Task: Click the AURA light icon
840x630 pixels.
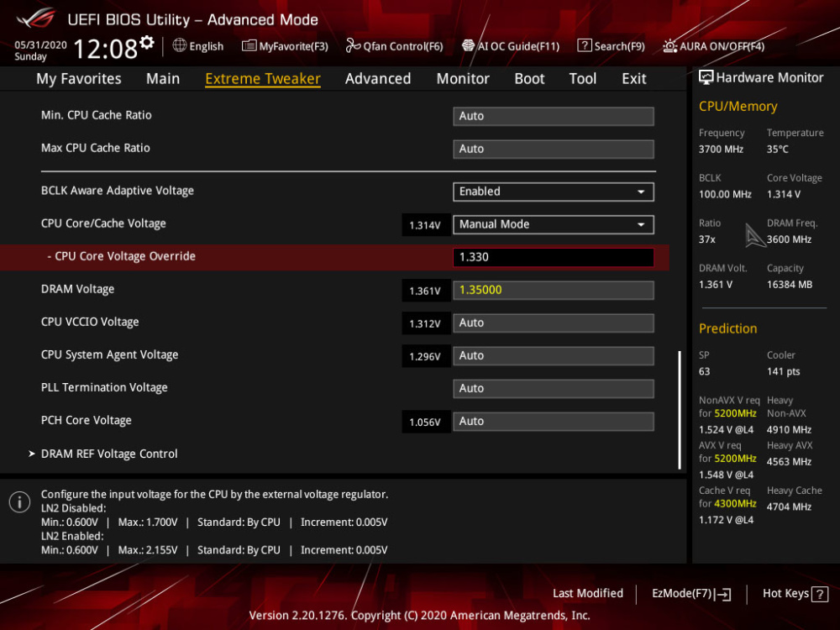Action: (x=669, y=46)
